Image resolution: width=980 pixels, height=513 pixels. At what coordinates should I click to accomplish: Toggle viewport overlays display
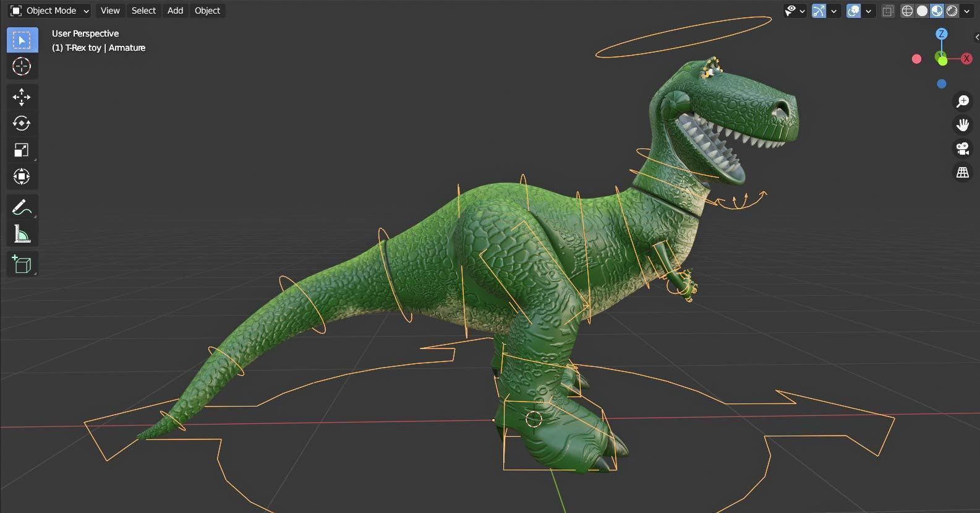click(853, 11)
